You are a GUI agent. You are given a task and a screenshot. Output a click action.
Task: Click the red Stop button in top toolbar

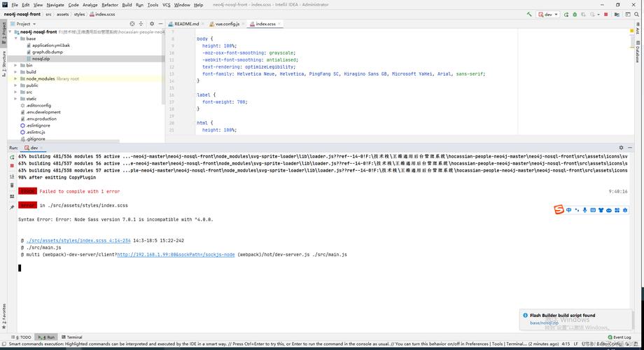pos(605,15)
